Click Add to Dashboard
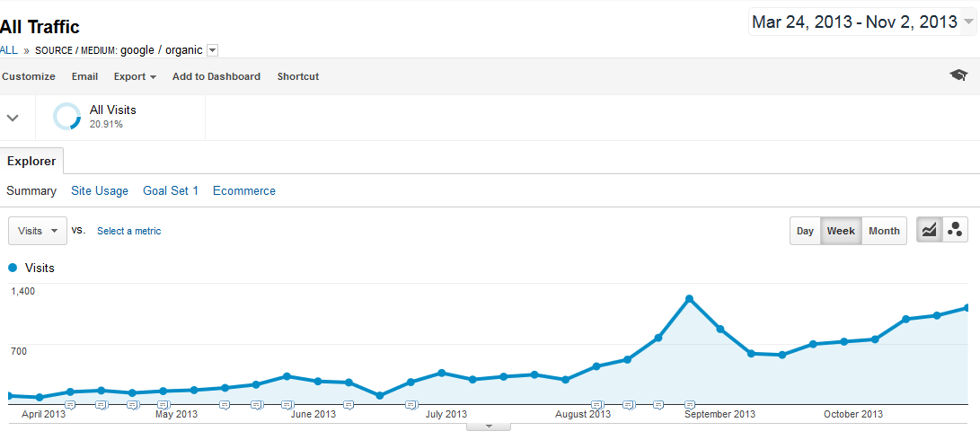 (x=216, y=76)
